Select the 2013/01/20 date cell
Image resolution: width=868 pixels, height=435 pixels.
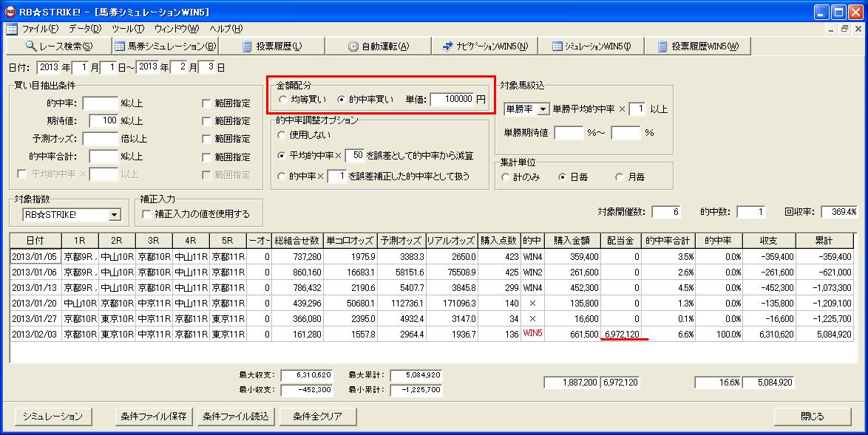[34, 304]
